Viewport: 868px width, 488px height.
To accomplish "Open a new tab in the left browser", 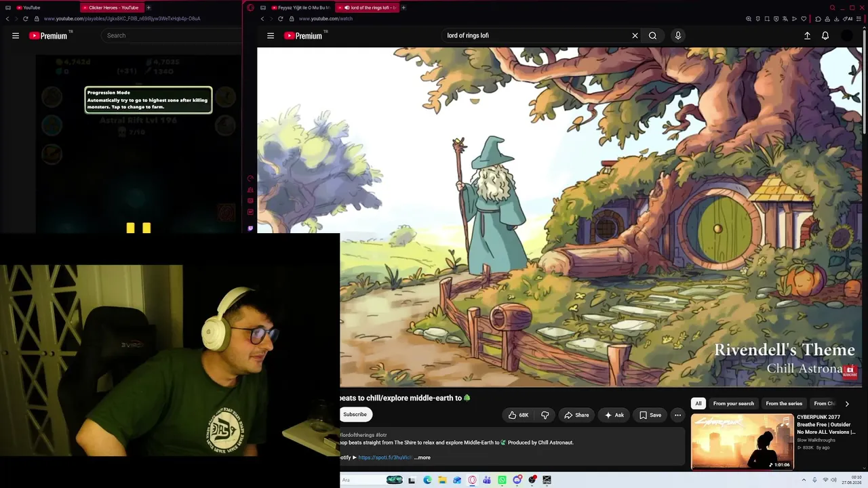I will (149, 7).
